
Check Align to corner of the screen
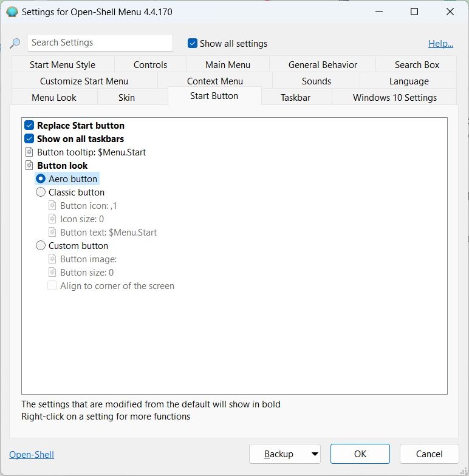point(52,285)
